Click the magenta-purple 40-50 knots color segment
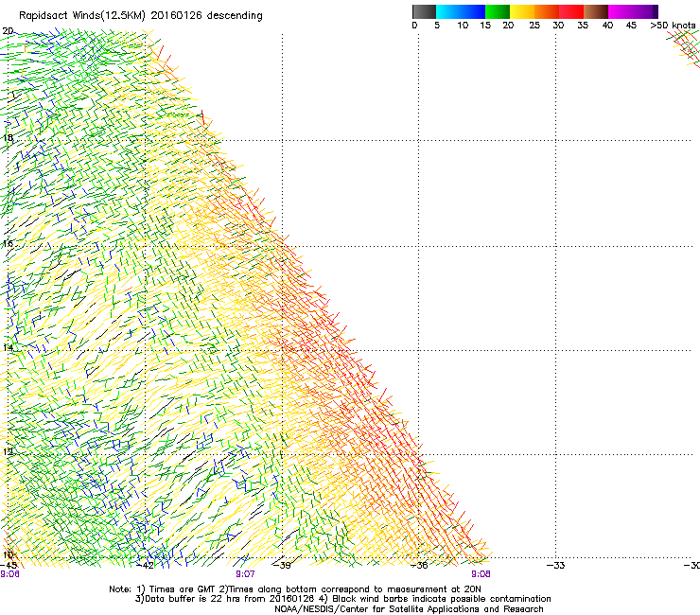The height and width of the screenshot is (615, 700). point(633,11)
